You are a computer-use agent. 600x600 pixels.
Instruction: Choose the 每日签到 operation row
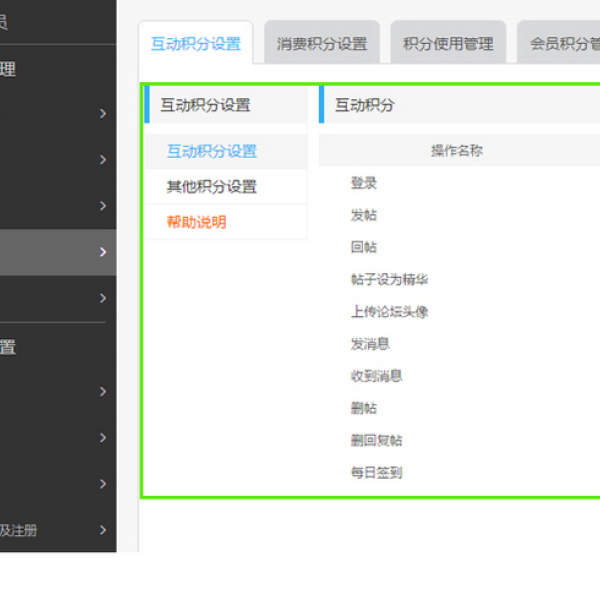pyautogui.click(x=376, y=472)
